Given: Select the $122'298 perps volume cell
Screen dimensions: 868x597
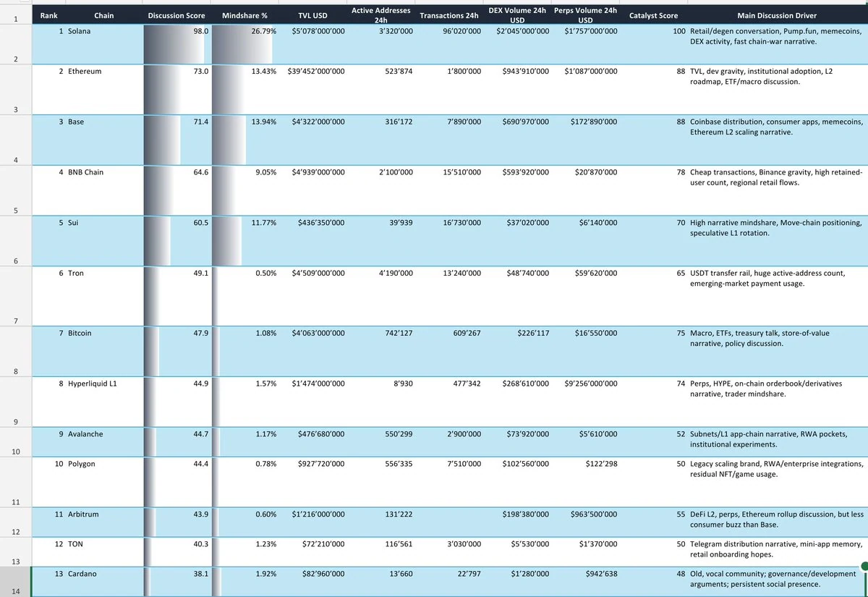Looking at the screenshot, I should (586, 482).
